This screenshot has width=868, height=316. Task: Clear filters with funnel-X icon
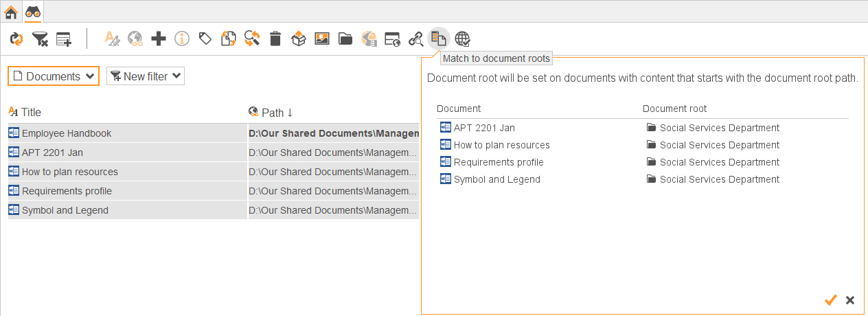pos(40,38)
